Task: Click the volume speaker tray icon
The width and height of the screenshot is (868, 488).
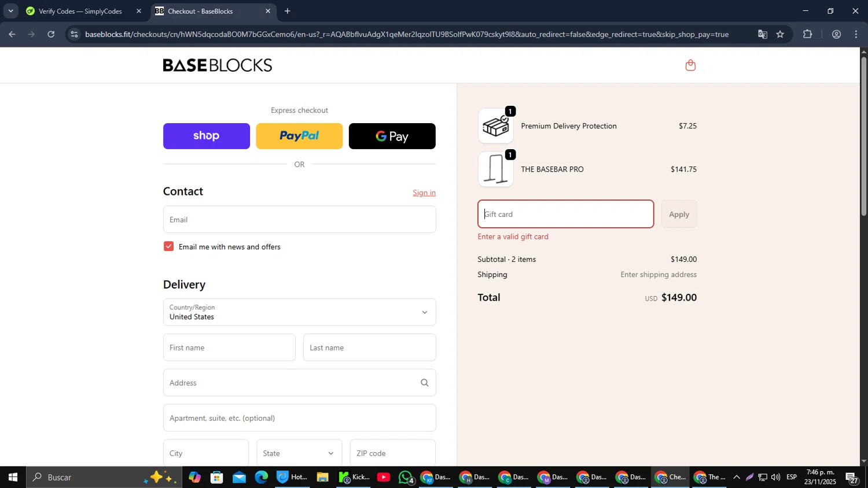Action: coord(775,477)
